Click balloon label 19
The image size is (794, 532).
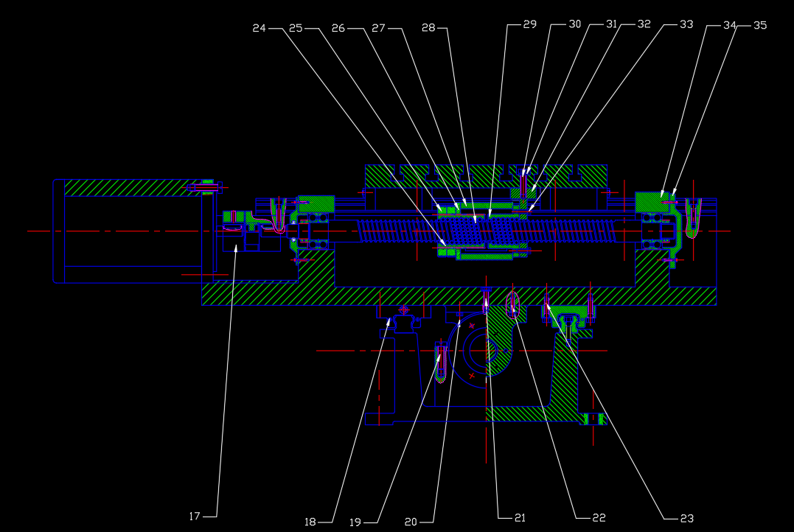tap(355, 522)
